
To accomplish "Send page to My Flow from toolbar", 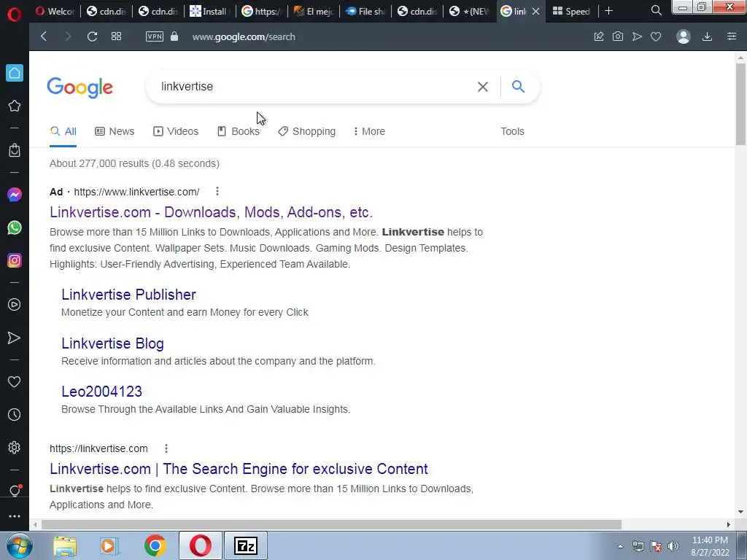I will pyautogui.click(x=637, y=36).
